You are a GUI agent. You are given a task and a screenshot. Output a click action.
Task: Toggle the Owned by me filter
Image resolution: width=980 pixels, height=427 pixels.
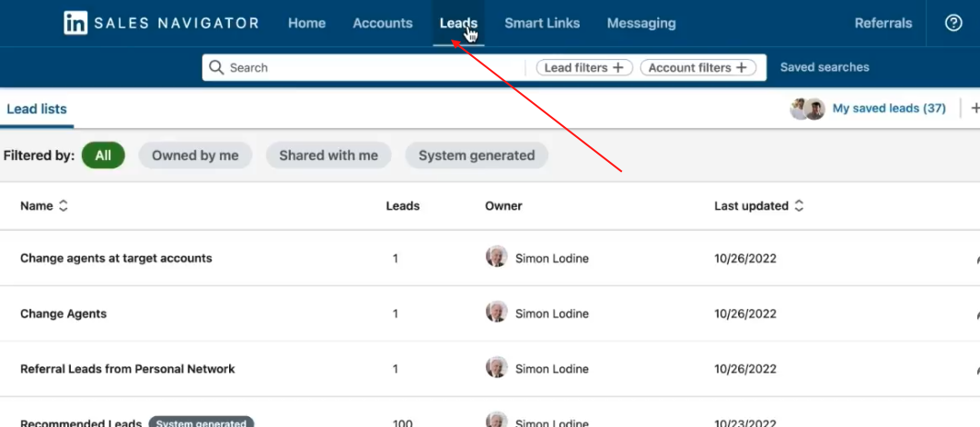coord(195,156)
